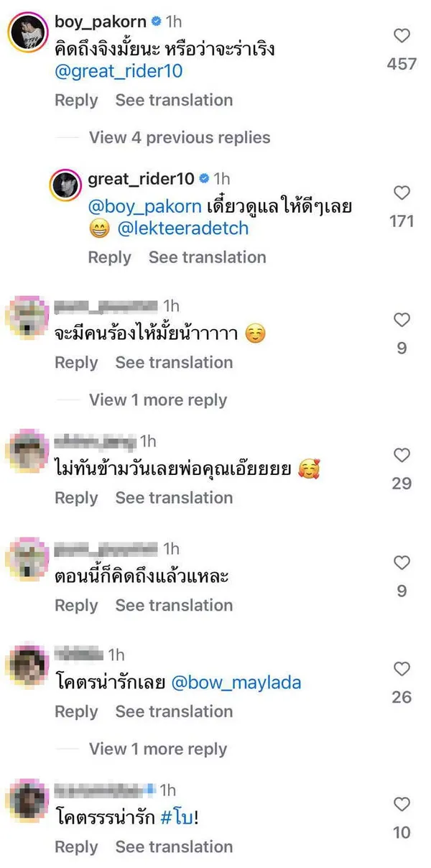The height and width of the screenshot is (868, 431).
Task: Reply to great_rider10's comment
Action: [109, 257]
